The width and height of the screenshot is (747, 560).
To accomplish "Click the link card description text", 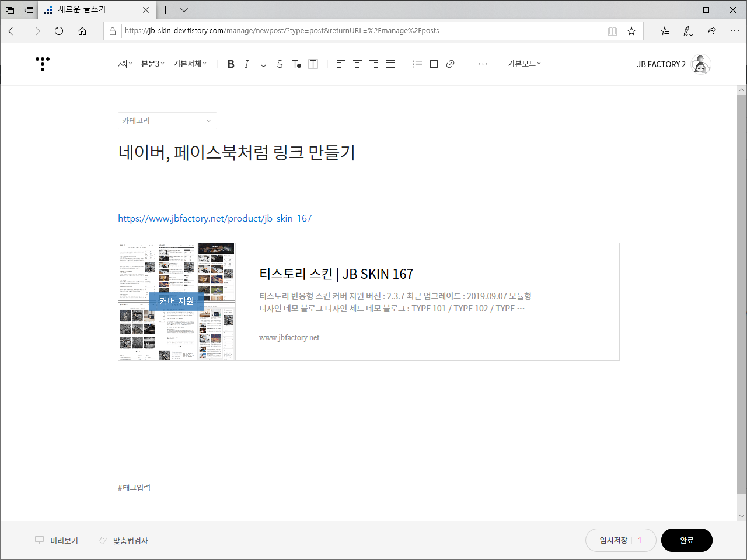I will pyautogui.click(x=395, y=302).
